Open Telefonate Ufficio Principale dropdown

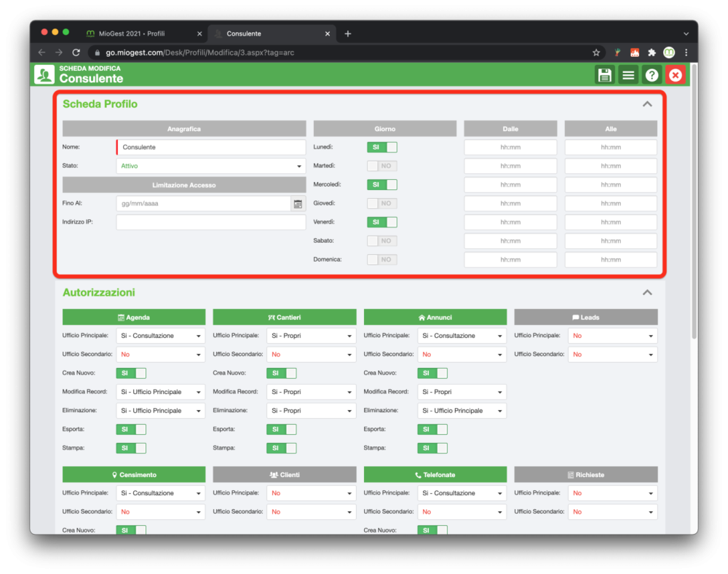pos(462,493)
